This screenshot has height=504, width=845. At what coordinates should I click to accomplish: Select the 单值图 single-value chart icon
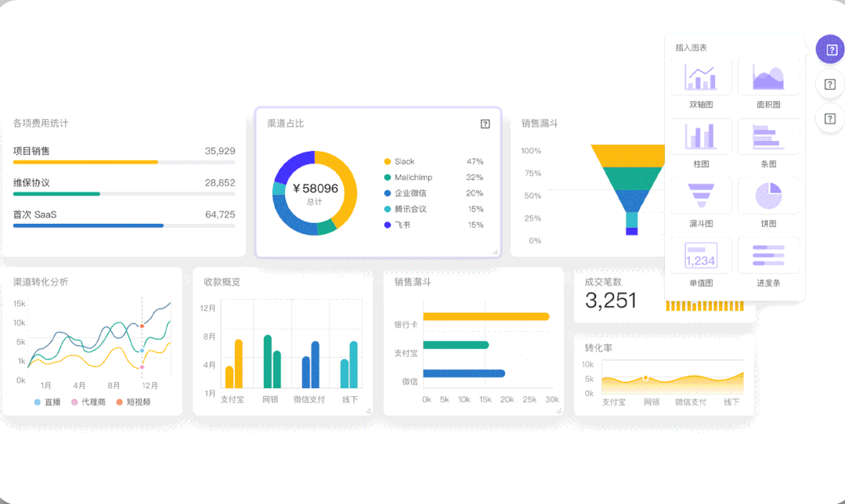pyautogui.click(x=700, y=254)
